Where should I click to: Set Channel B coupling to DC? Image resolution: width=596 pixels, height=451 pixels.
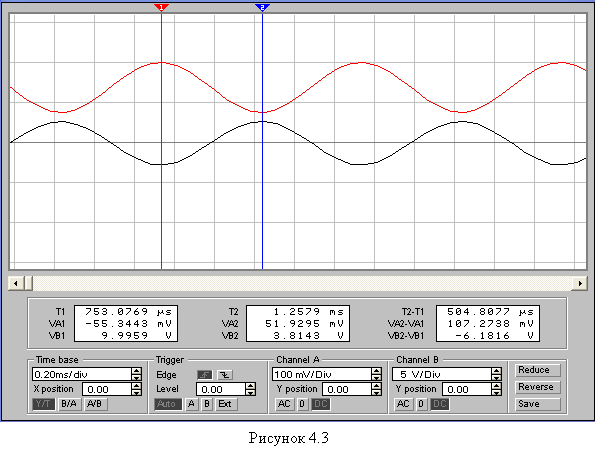[440, 404]
